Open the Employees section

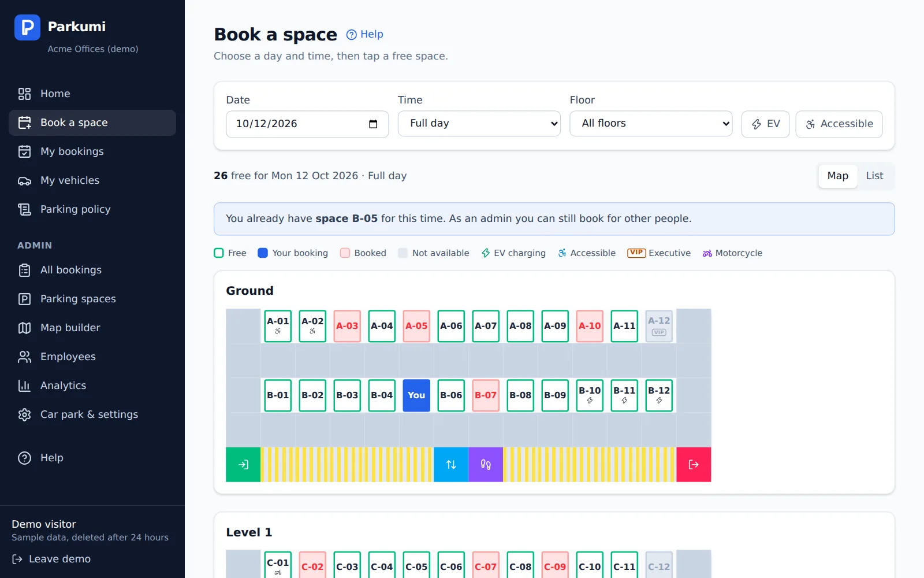click(92, 357)
